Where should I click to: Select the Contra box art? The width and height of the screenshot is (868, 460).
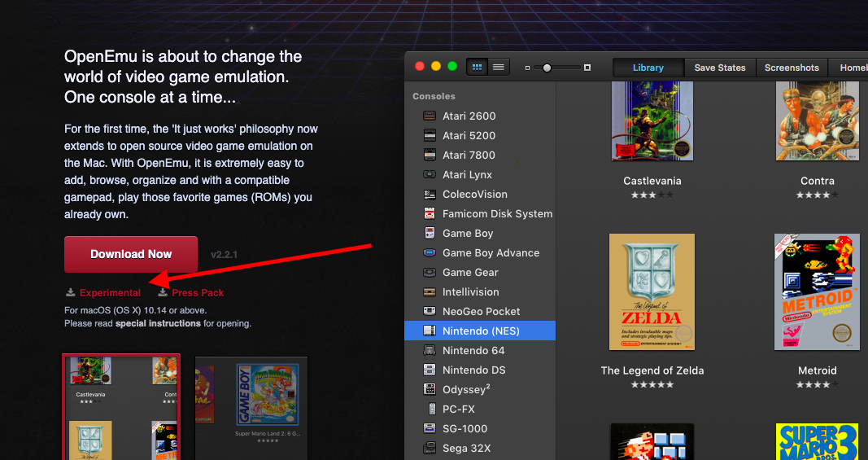coord(817,120)
